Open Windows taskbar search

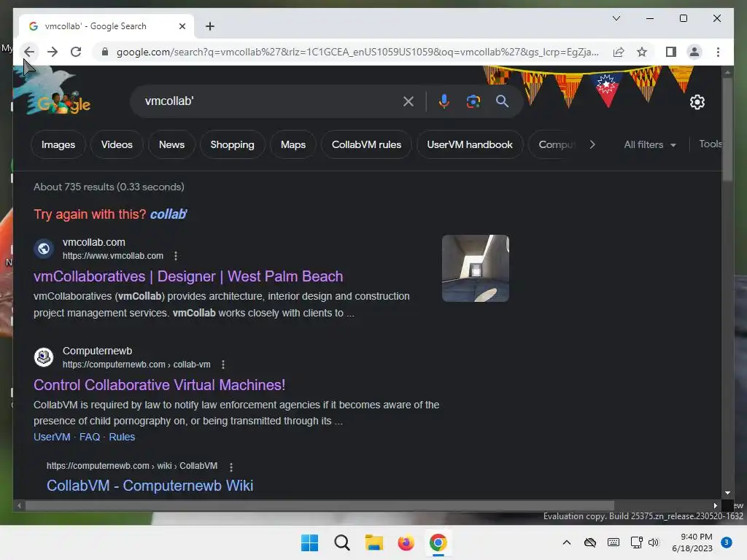click(342, 542)
